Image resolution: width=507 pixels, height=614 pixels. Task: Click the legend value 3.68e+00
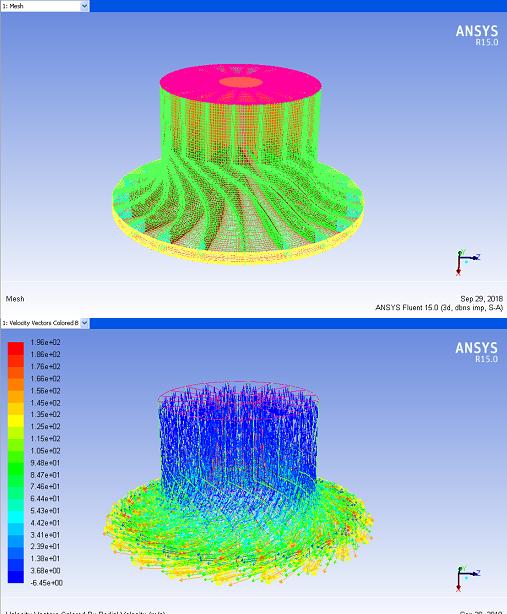click(x=45, y=571)
